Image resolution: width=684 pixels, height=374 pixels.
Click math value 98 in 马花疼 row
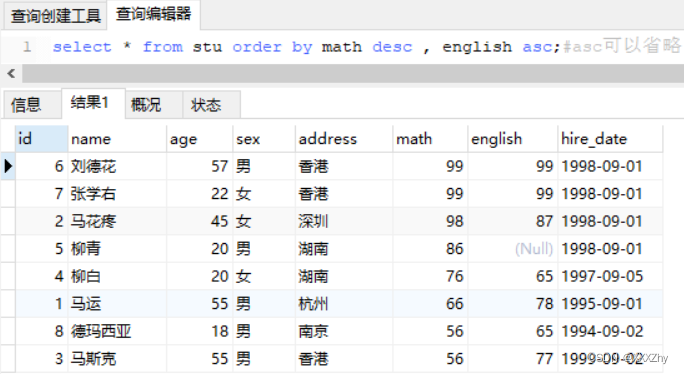[x=430, y=221]
